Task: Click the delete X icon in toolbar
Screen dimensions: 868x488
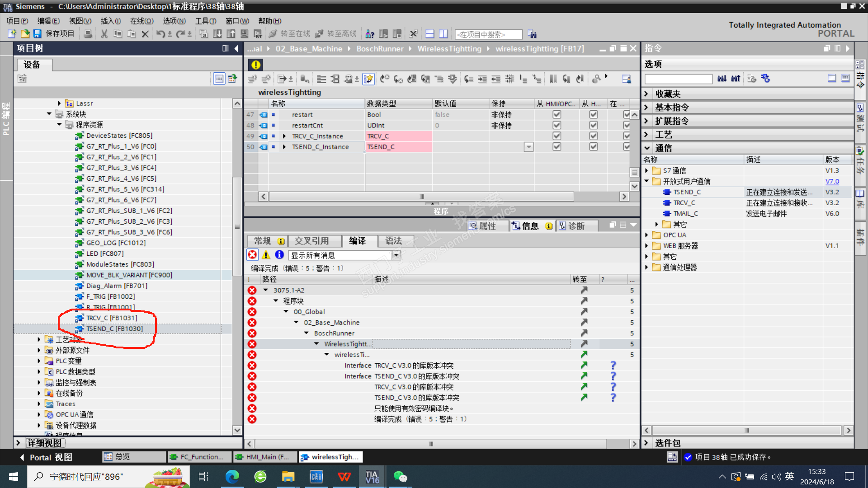Action: click(x=145, y=34)
